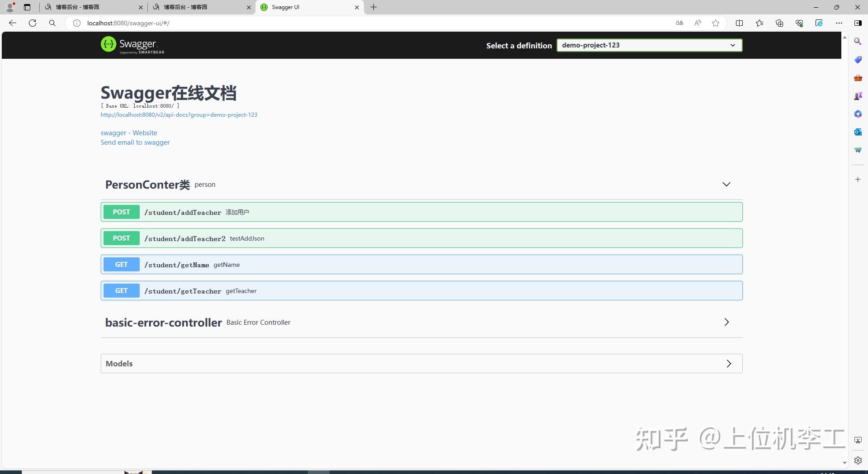Click the Swagger logo in the header

(132, 45)
